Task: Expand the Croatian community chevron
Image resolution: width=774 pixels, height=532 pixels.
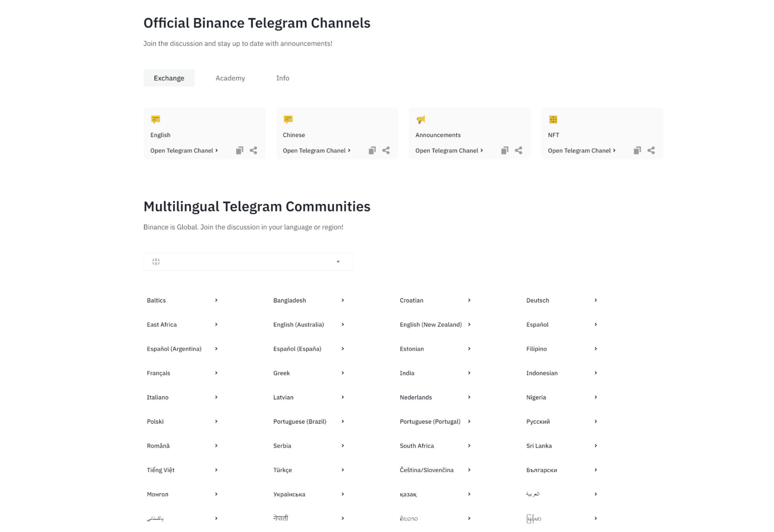Action: coord(469,300)
